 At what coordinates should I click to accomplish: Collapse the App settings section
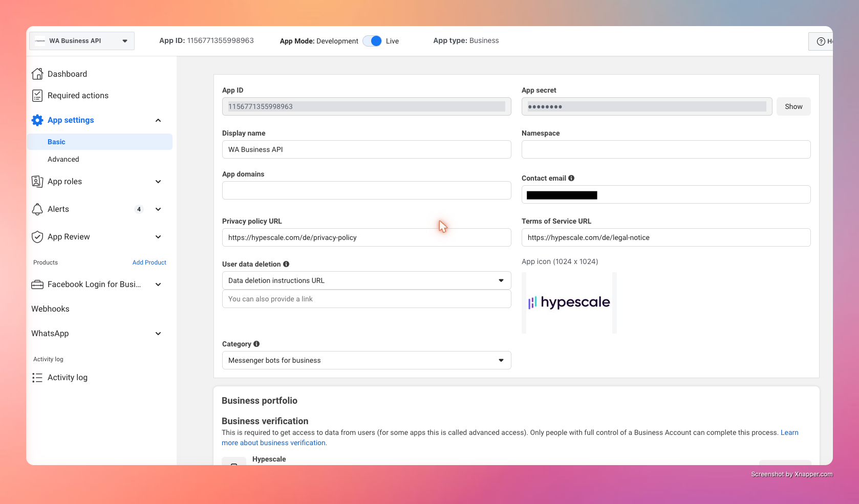tap(158, 120)
